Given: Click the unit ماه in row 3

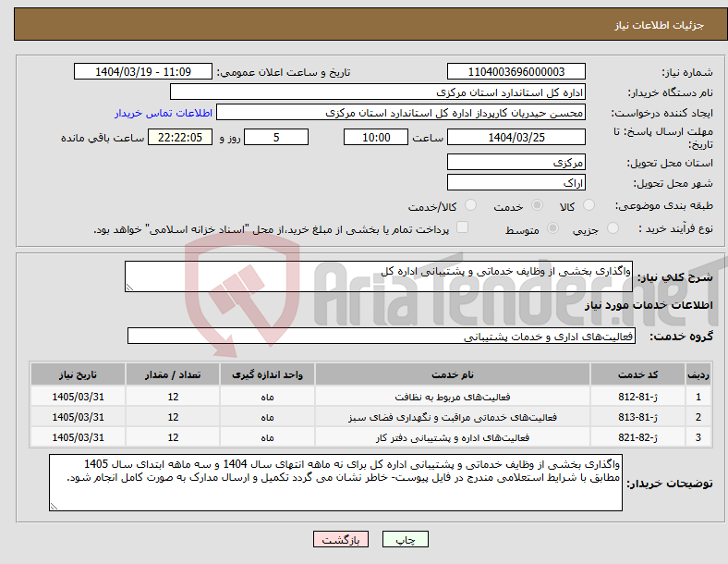Looking at the screenshot, I should tap(267, 438).
